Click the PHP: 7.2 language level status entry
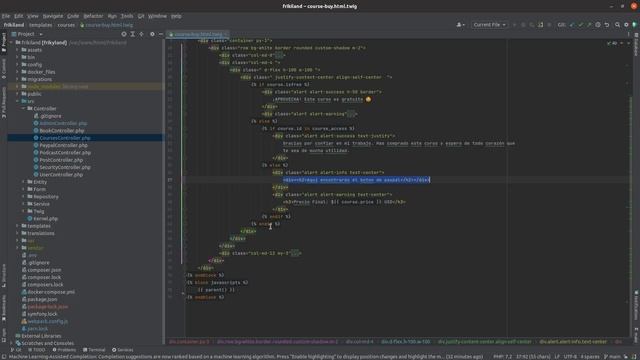Image resolution: width=640 pixels, height=360 pixels. click(x=502, y=357)
